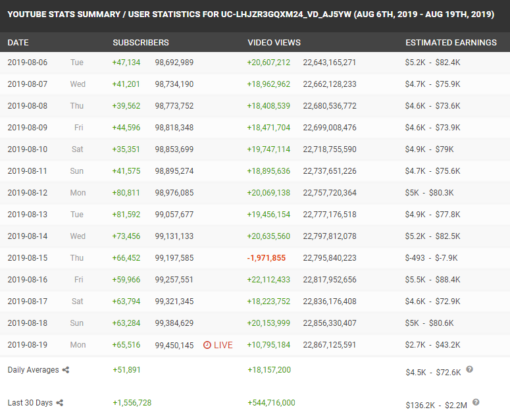
Task: Click share icon next to Daily Averages
Action: pyautogui.click(x=66, y=370)
